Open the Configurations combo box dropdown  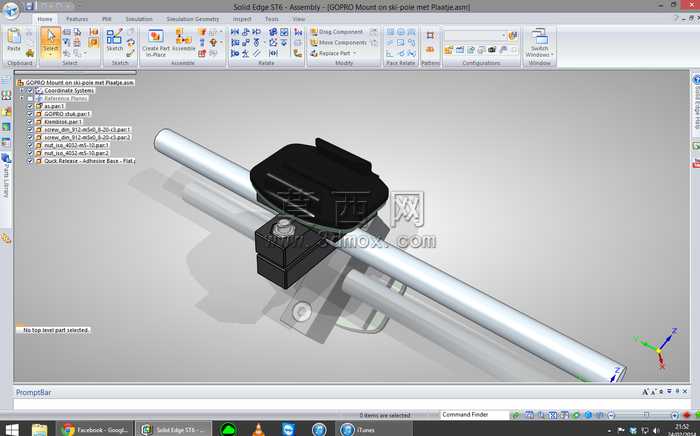(503, 35)
